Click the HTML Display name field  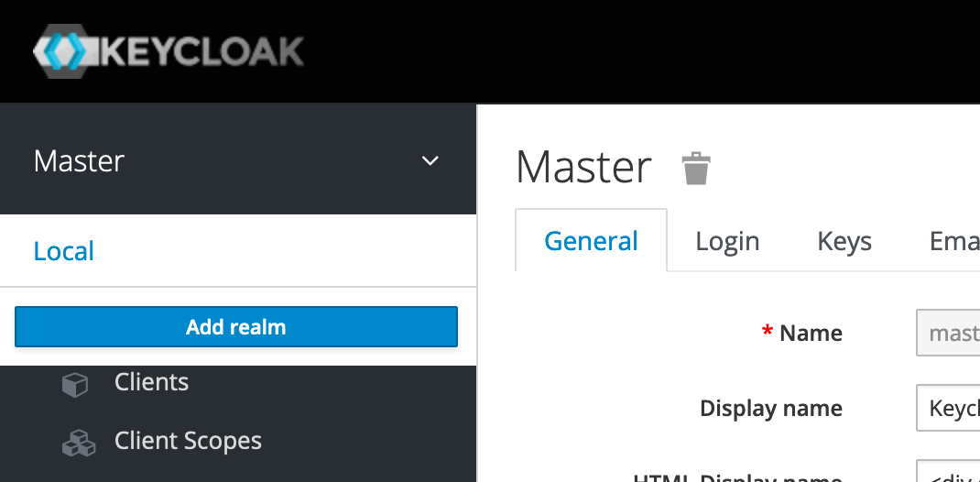pos(949,472)
